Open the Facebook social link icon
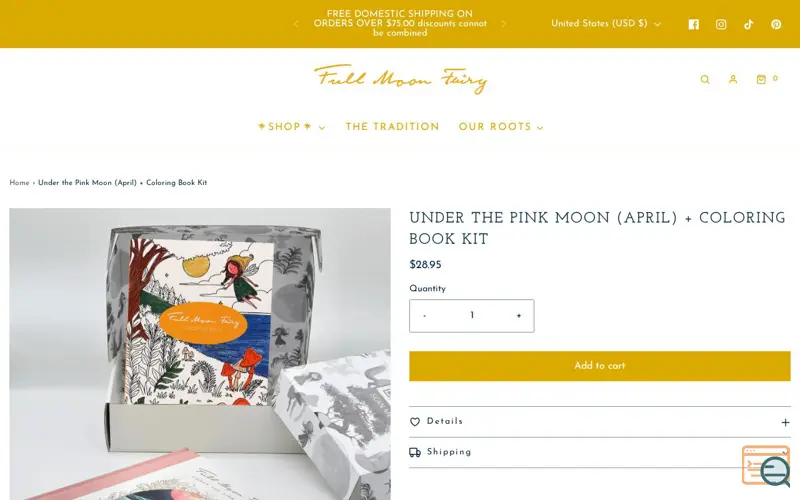The width and height of the screenshot is (800, 500). (693, 24)
